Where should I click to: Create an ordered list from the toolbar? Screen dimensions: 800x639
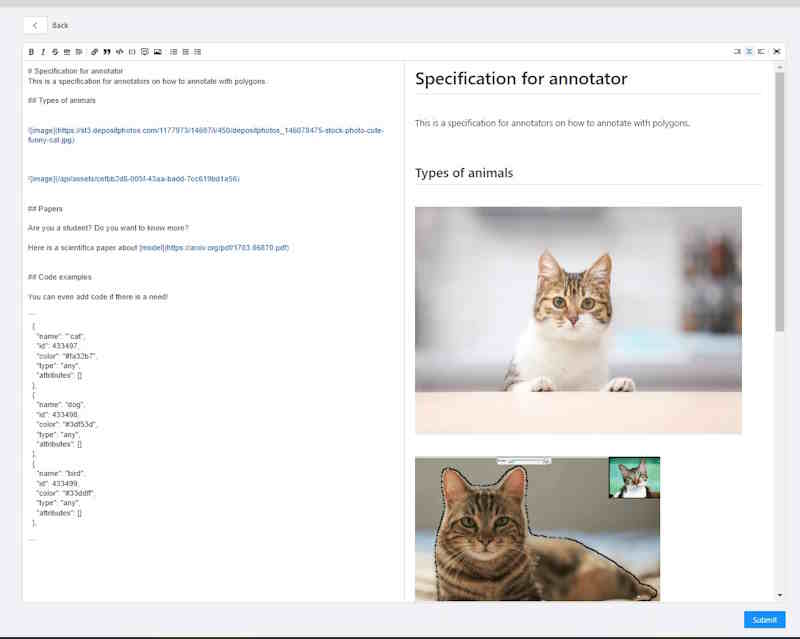coord(184,51)
